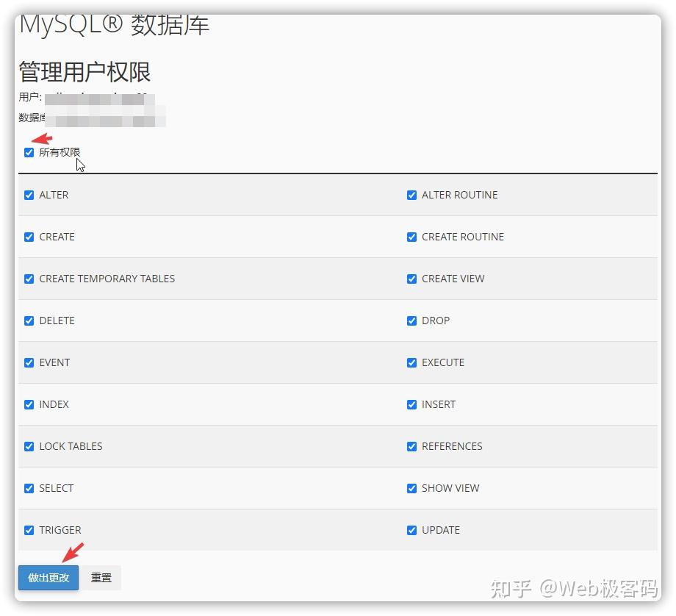This screenshot has height=616, width=676.
Task: Toggle the TRIGGER privilege checkbox
Action: click(29, 530)
